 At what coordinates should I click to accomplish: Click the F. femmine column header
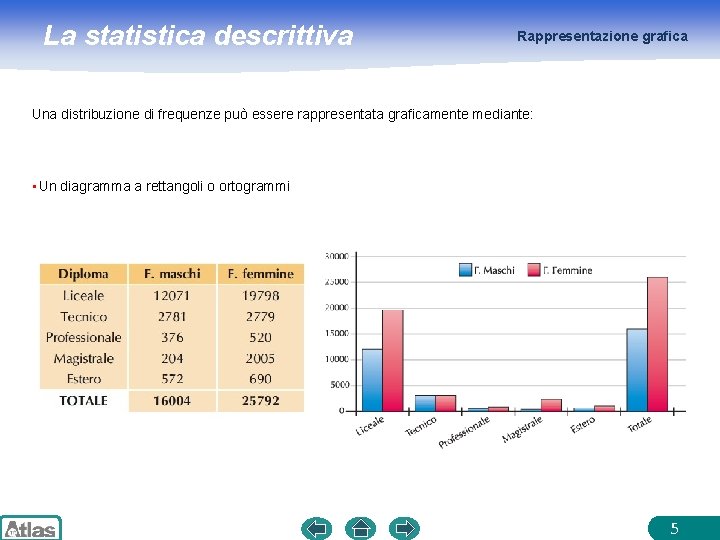pyautogui.click(x=260, y=274)
